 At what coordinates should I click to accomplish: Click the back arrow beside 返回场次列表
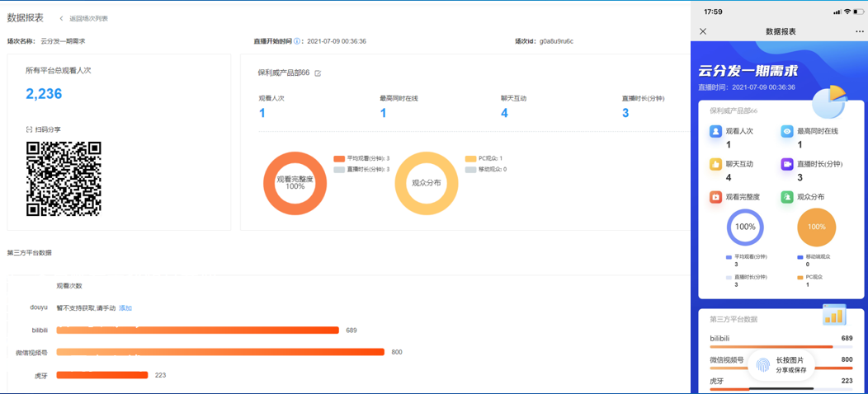pos(61,18)
